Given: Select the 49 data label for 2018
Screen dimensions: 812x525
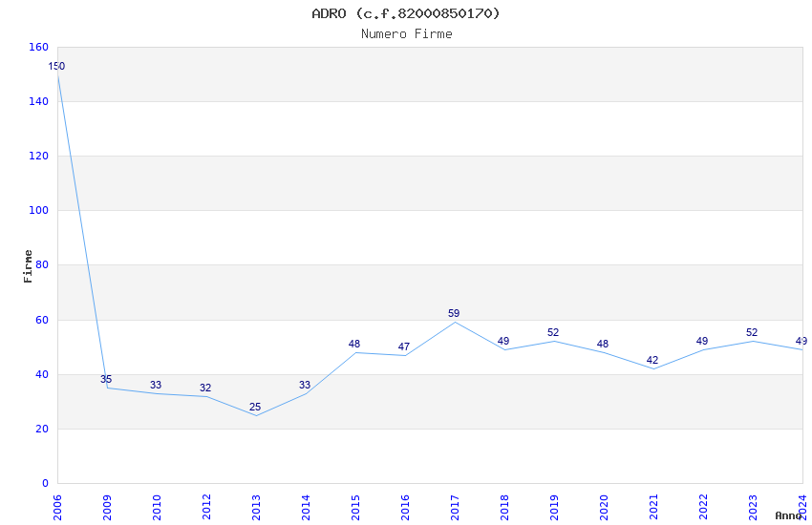Looking at the screenshot, I should pos(503,341).
